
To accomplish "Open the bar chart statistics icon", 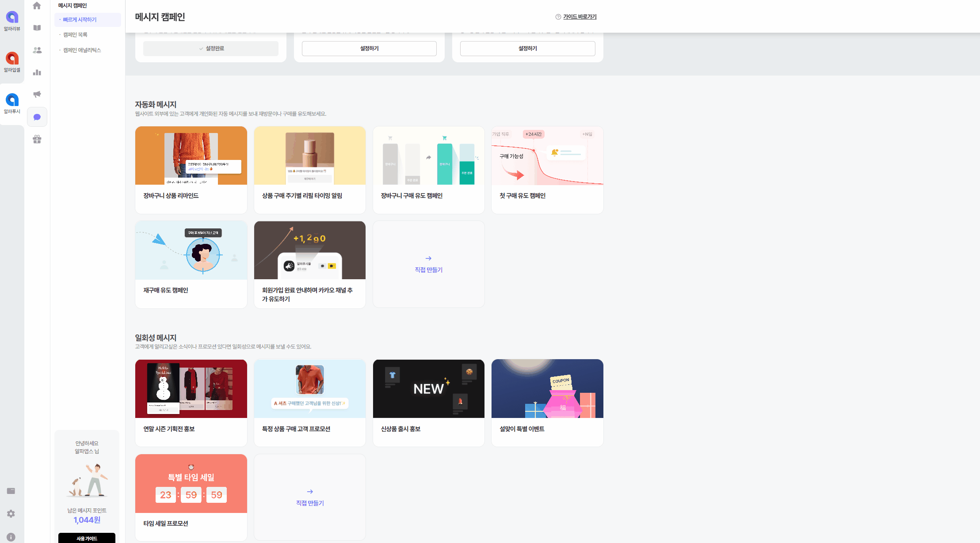I will tap(37, 72).
